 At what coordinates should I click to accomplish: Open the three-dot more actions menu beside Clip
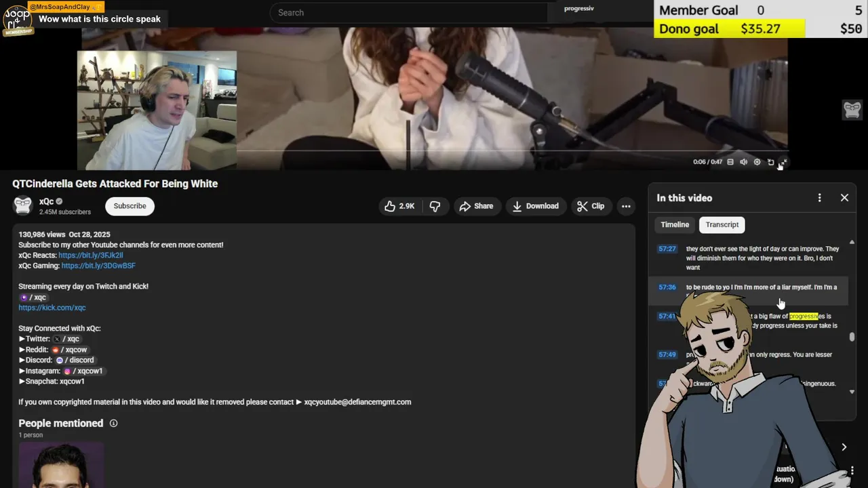[x=626, y=206]
